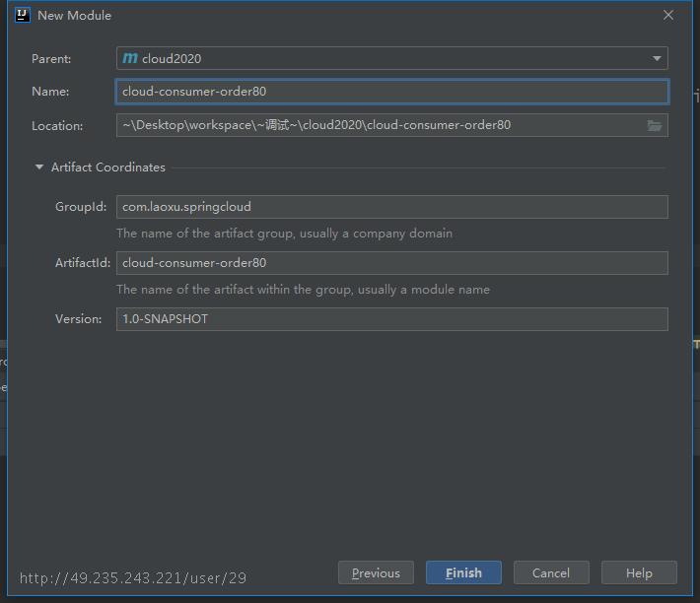Open Help for this dialog

click(x=639, y=572)
